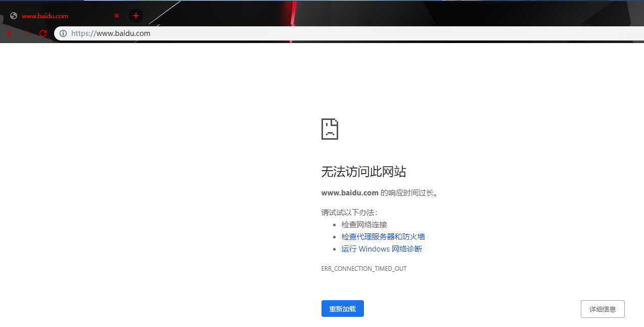
Task: Click the 详细信息 button
Action: (603, 309)
